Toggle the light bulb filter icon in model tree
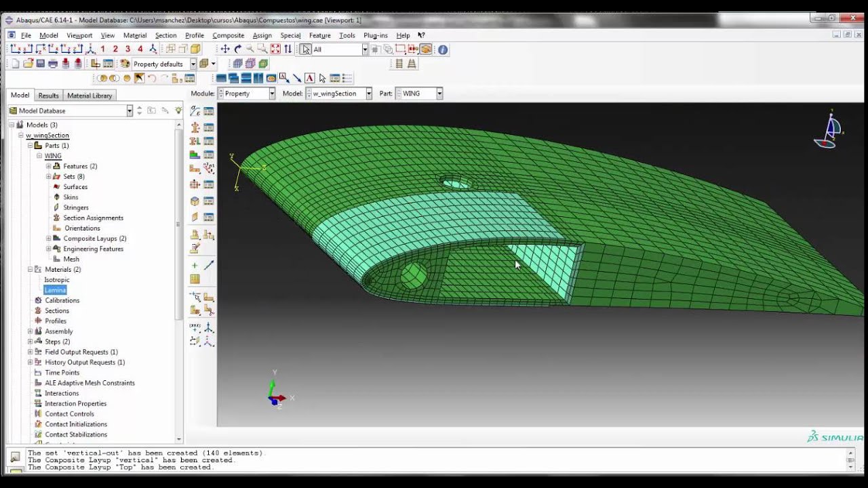Image resolution: width=868 pixels, height=488 pixels. click(x=178, y=110)
